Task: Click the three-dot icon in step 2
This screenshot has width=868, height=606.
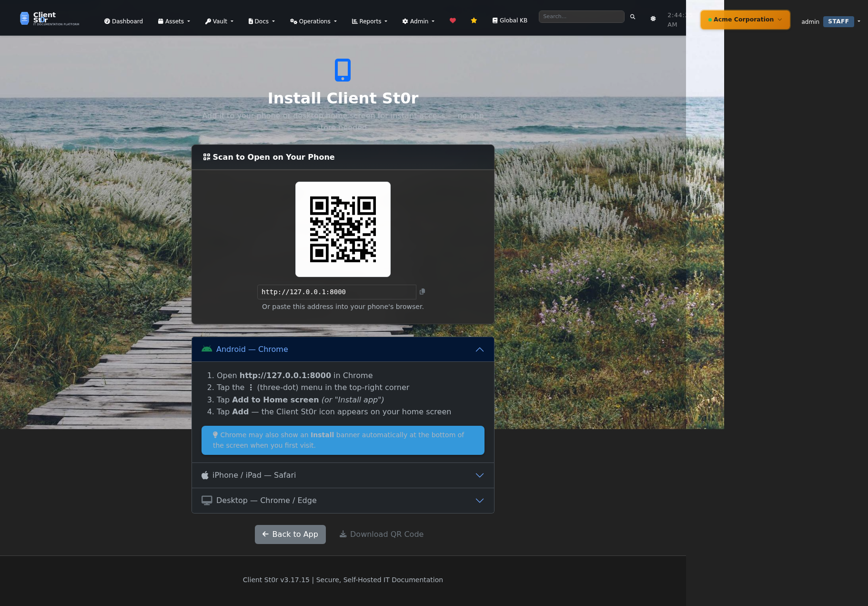Action: point(251,388)
